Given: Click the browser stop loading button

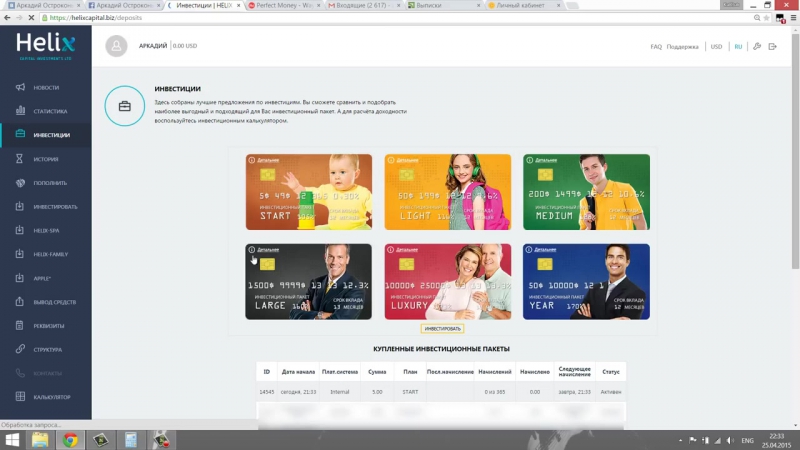Looking at the screenshot, I should point(31,17).
